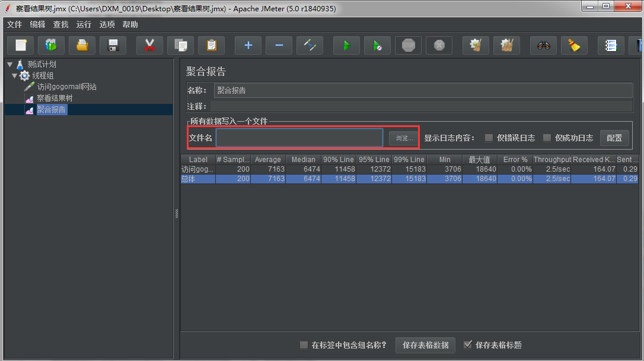Click the Search binoculars icon

point(543,45)
